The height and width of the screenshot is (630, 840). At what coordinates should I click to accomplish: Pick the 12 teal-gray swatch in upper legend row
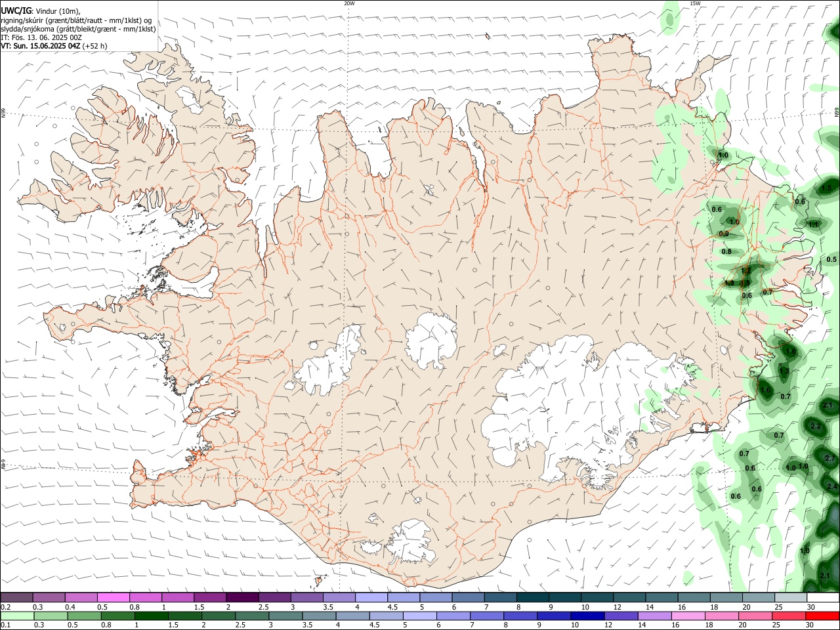[x=629, y=597]
